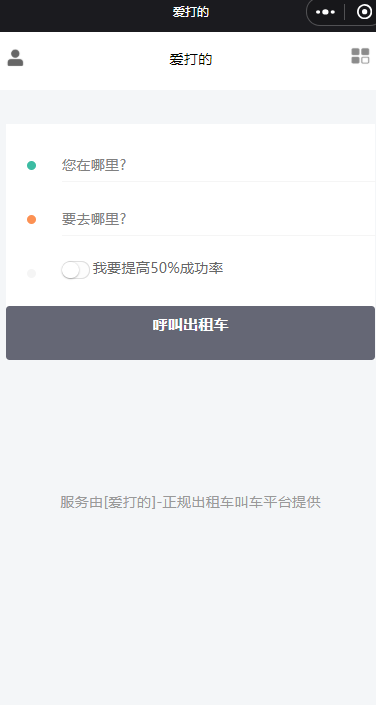Click the empty gray area below footer text
Screen dimensions: 376x705
(188, 607)
